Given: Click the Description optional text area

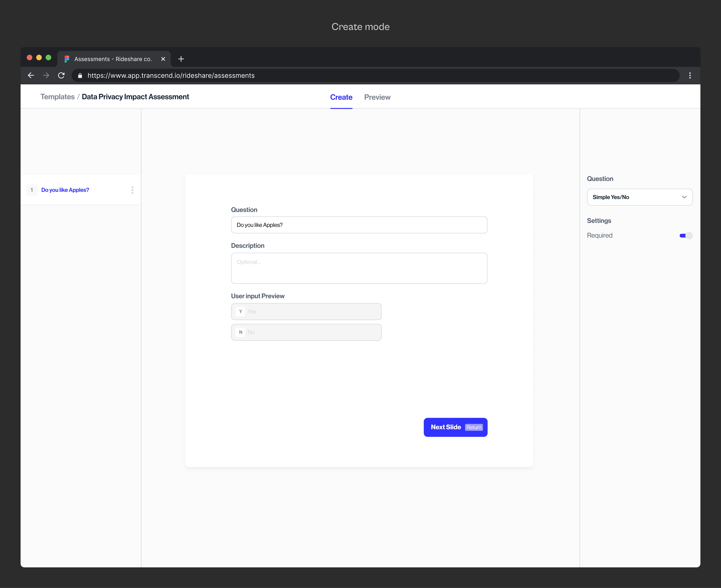Looking at the screenshot, I should [359, 268].
